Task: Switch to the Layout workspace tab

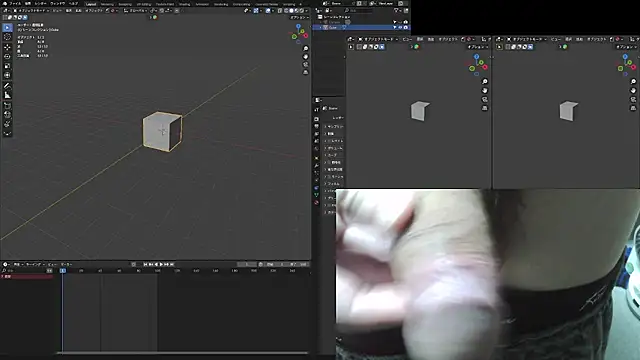Action: coord(91,4)
